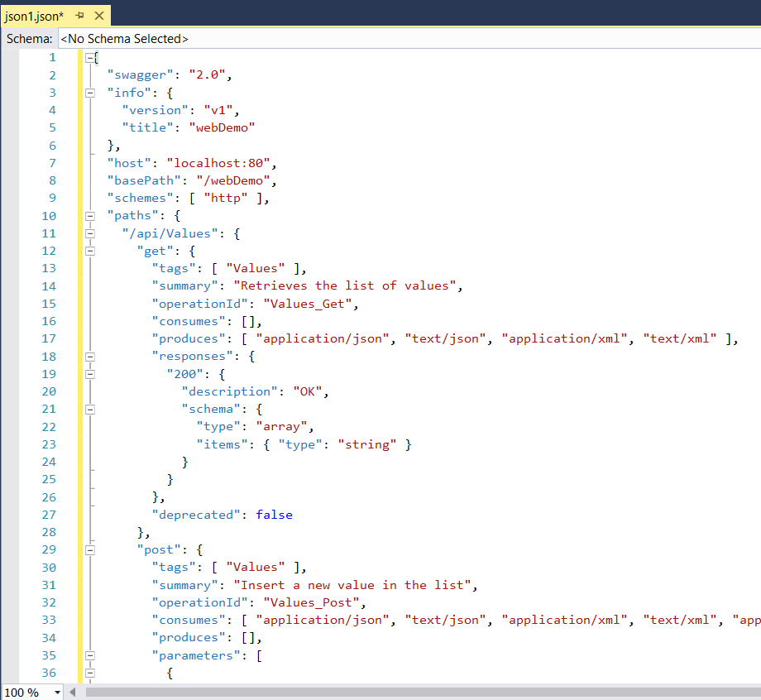Close the json1.json tab

[x=99, y=16]
